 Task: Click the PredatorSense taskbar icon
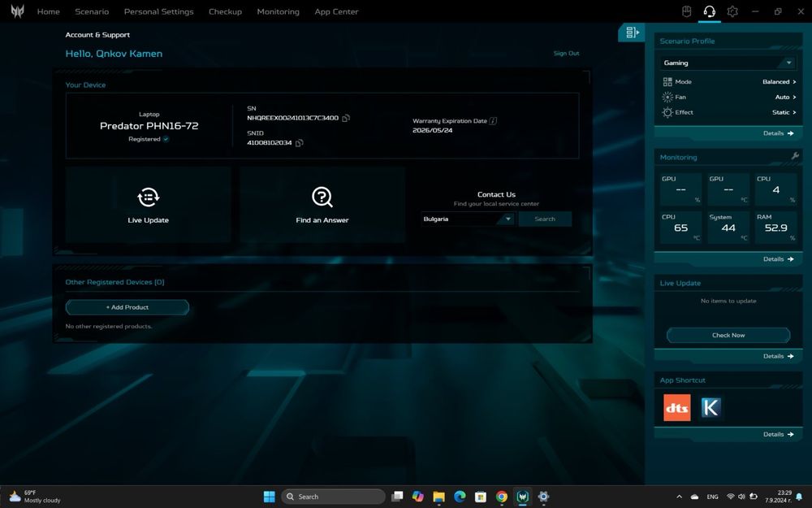(x=522, y=497)
